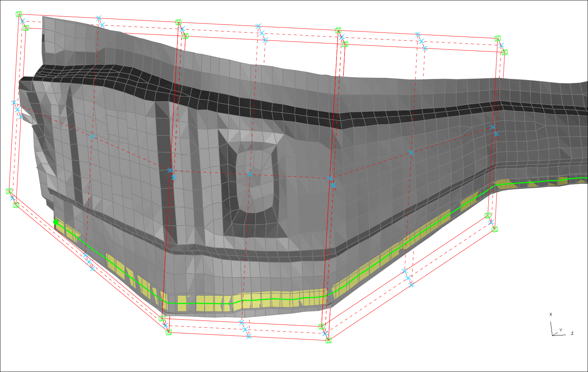Image resolution: width=588 pixels, height=372 pixels.
Task: Click the blue midpoint on the bottom lattice edge
Action: (x=245, y=329)
